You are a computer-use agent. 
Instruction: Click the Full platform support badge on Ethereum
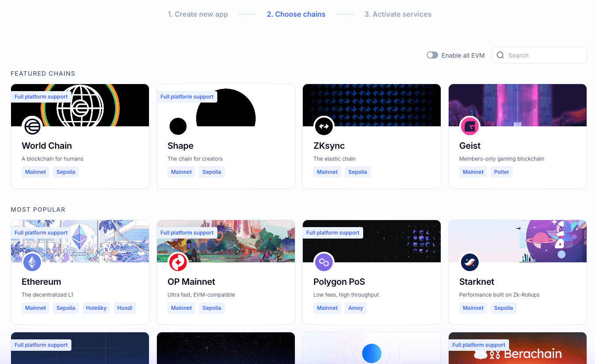41,232
